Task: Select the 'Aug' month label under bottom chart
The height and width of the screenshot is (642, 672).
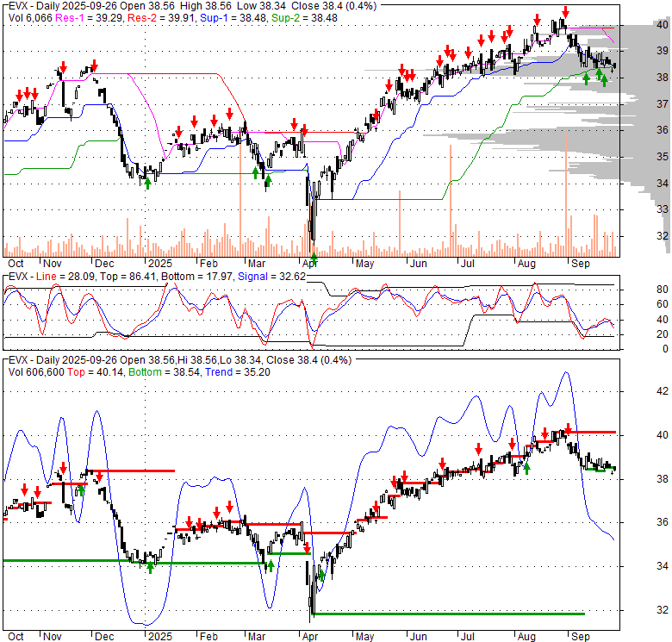Action: tap(526, 637)
